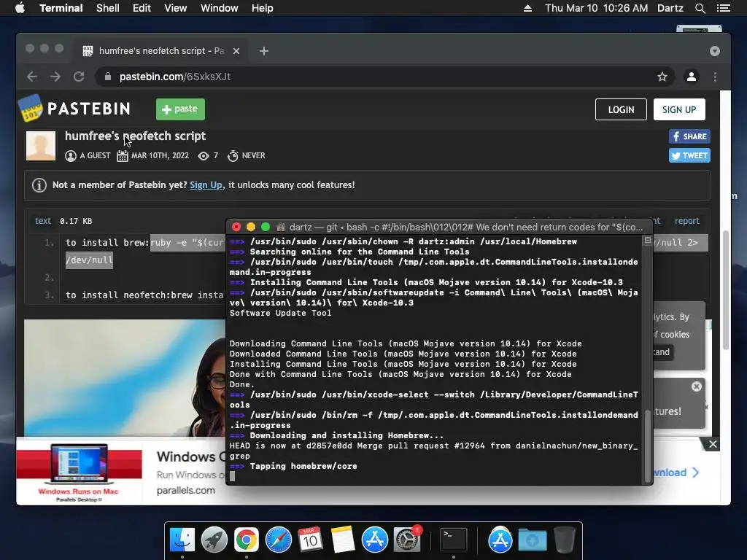This screenshot has width=747, height=560.
Task: Open Chrome three-dot menu
Action: [715, 77]
